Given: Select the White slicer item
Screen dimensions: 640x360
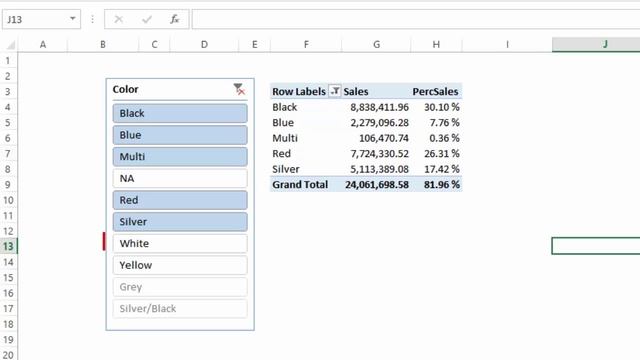Looking at the screenshot, I should click(x=180, y=243).
